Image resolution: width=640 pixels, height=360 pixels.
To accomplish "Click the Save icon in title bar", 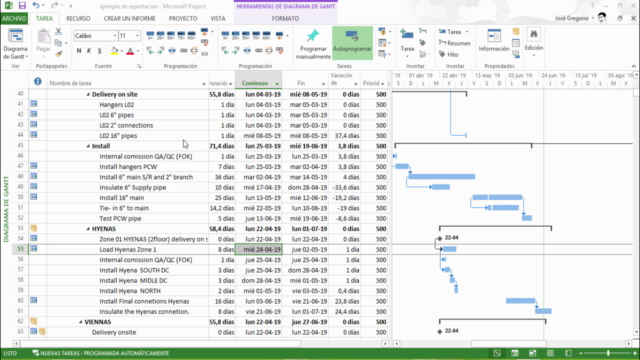I will click(x=22, y=6).
